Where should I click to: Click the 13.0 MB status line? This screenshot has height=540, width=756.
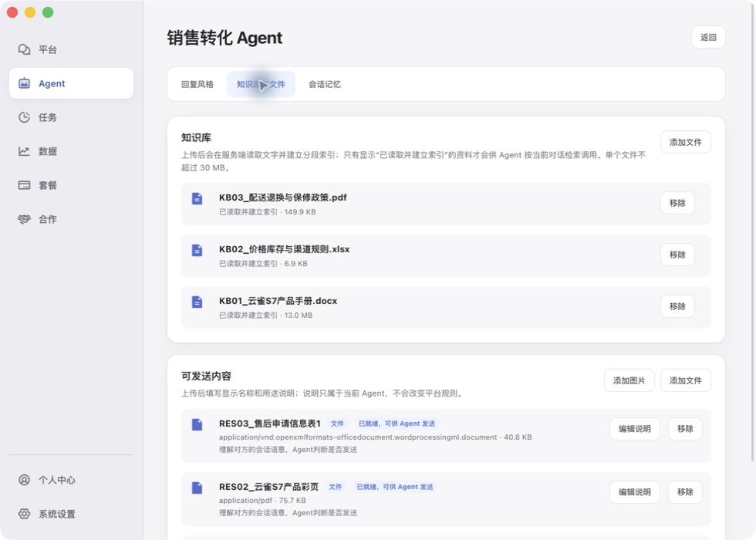(265, 315)
